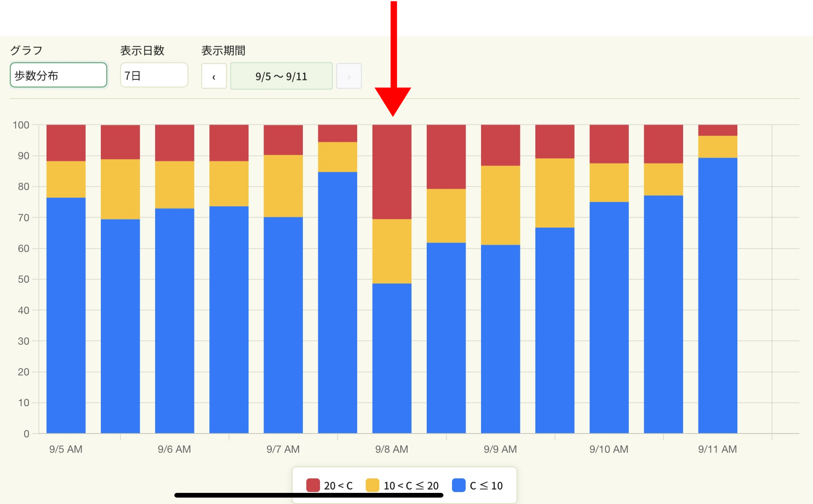
Task: Select red segment of the 9/8 AM bar
Action: click(x=392, y=172)
